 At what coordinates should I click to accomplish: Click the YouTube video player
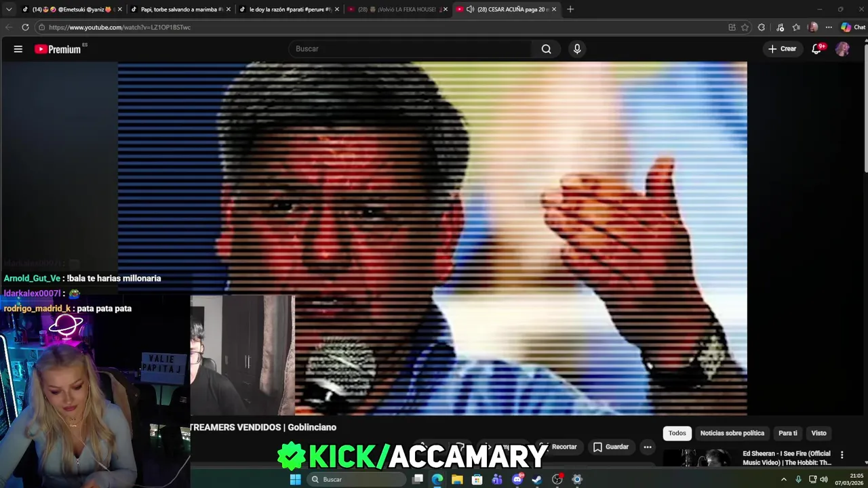tap(433, 237)
